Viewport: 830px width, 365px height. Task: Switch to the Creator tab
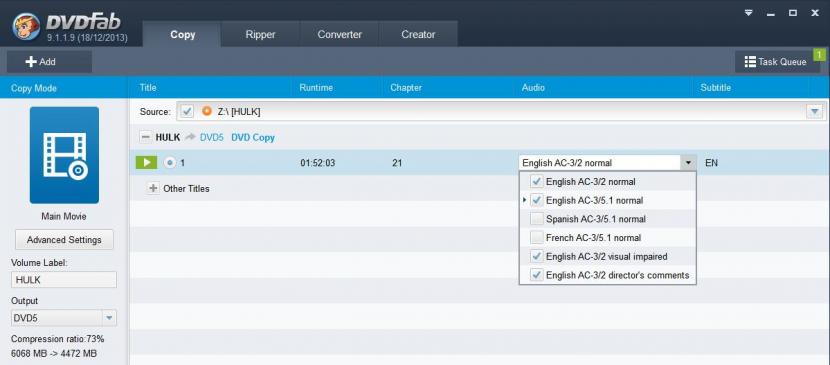(x=418, y=34)
